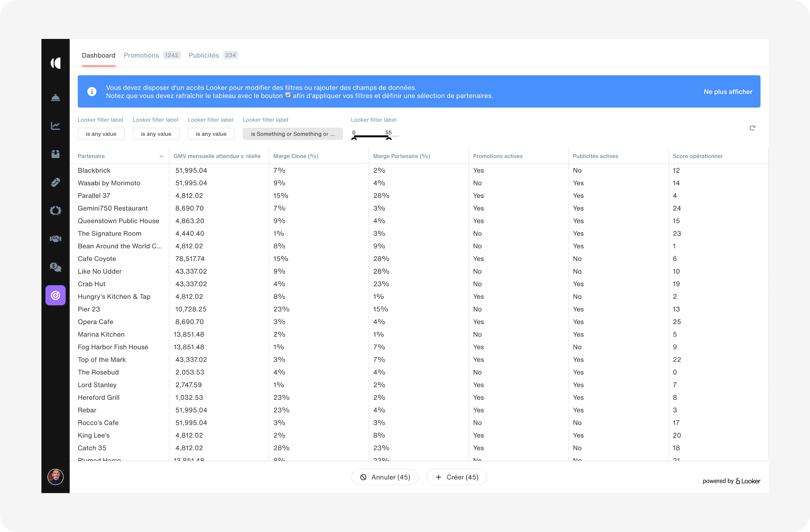This screenshot has width=810, height=532.
Task: Open the line chart analytics icon
Action: pyautogui.click(x=55, y=126)
